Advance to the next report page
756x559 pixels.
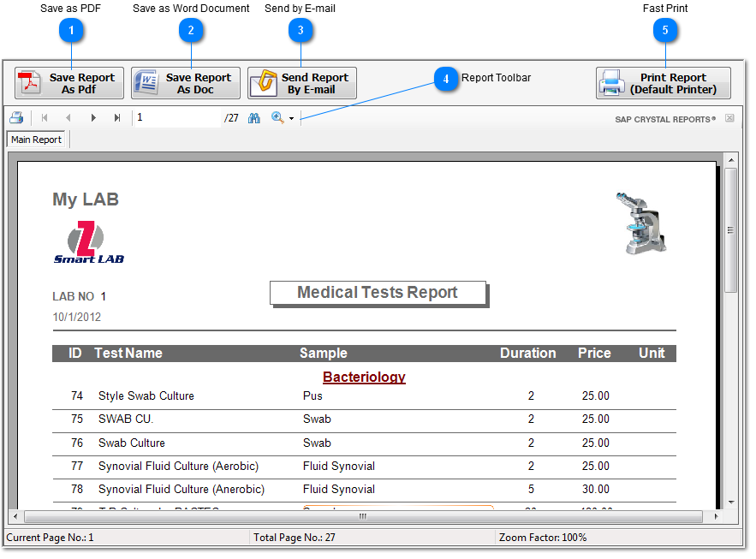(x=93, y=118)
